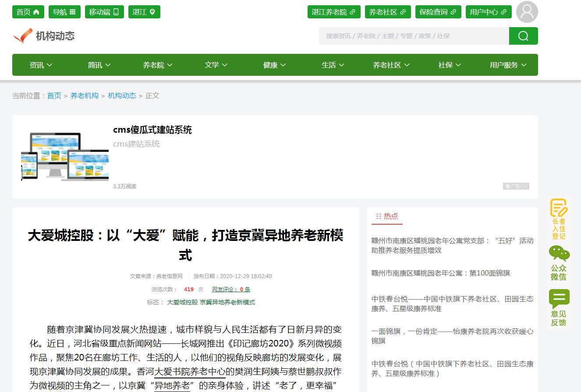Expand the 生活 menu
581x392 pixels.
(333, 65)
